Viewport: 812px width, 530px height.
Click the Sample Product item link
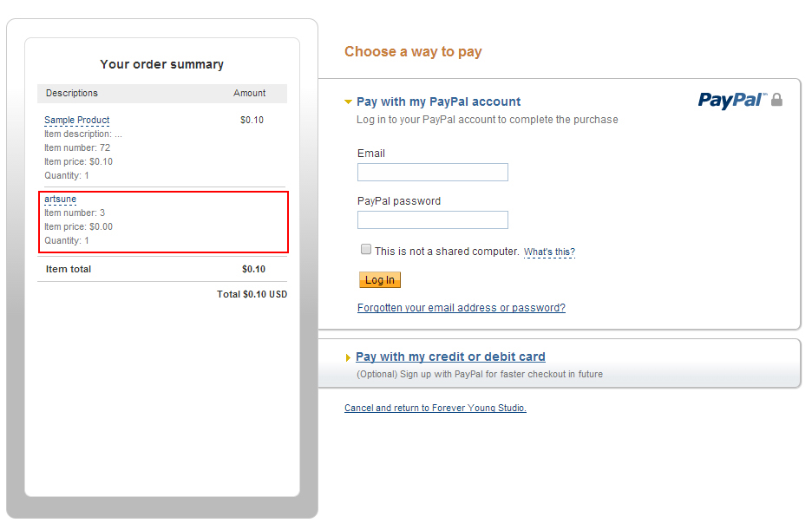(x=76, y=120)
